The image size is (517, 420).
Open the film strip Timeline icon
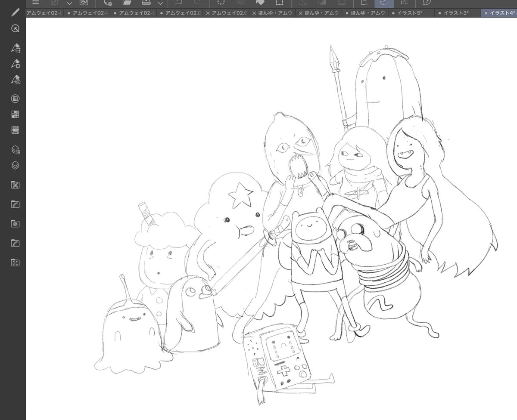pos(15,130)
